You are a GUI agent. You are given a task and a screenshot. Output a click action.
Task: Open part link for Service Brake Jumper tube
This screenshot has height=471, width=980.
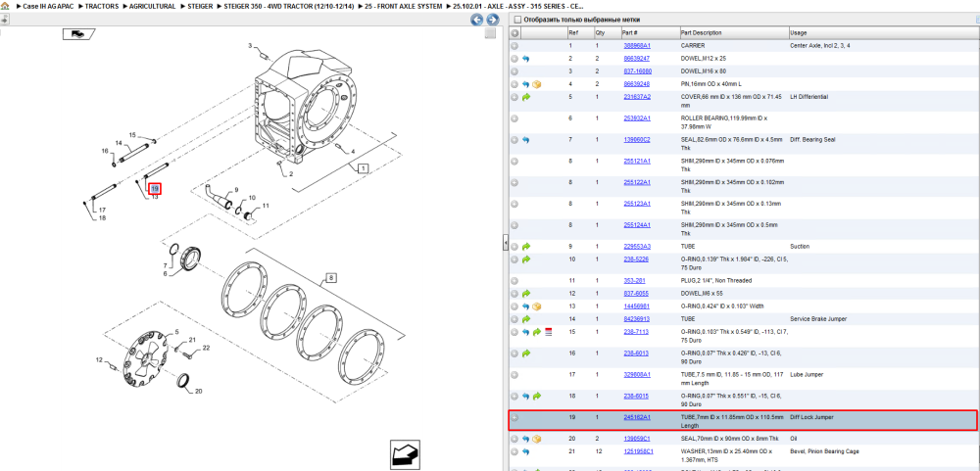click(x=636, y=318)
